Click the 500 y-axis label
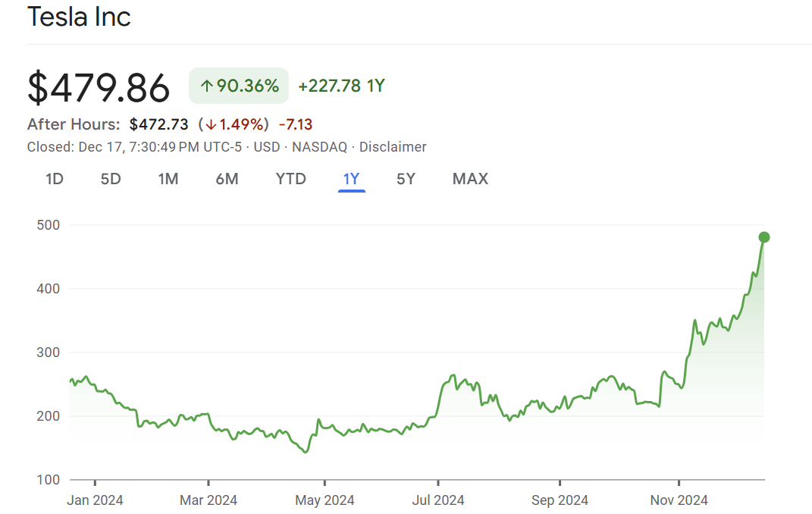 tap(49, 225)
